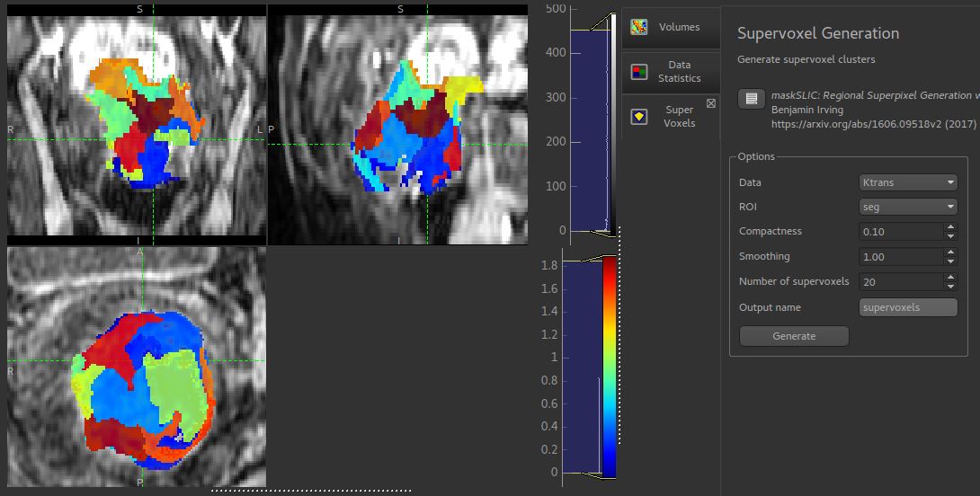Increase the Compactness value using up arrow
The image size is (980, 496).
[950, 227]
